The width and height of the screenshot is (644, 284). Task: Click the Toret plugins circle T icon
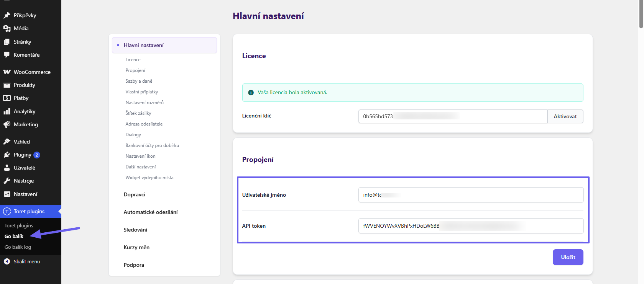pyautogui.click(x=7, y=211)
